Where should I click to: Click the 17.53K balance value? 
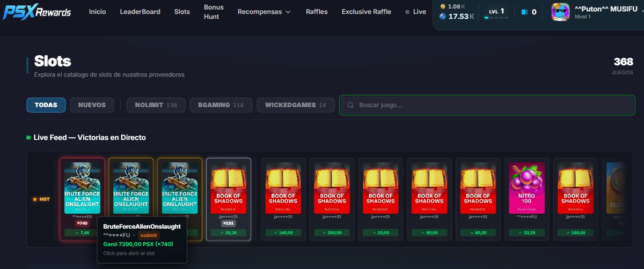click(x=461, y=17)
